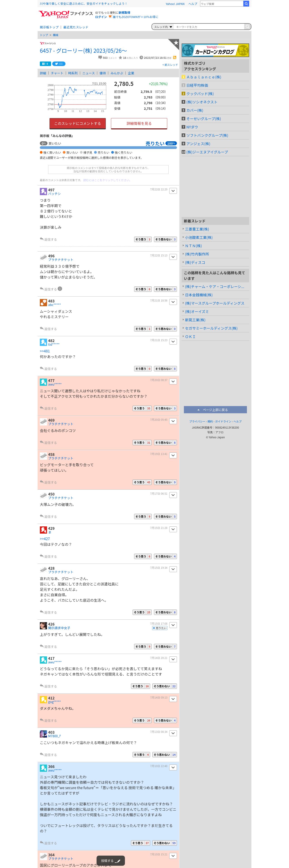289x868 pixels.
Task: Click the 0% 買いたい badge
Action: (x=43, y=144)
